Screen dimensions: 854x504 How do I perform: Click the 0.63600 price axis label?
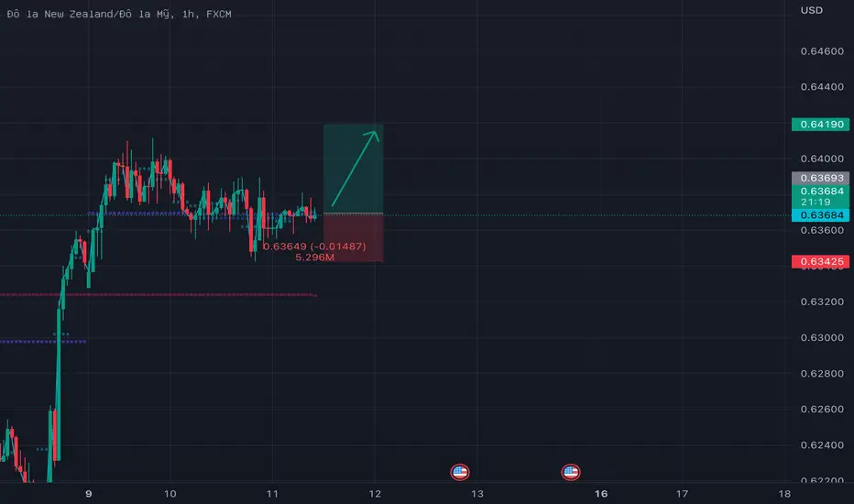[x=822, y=230]
